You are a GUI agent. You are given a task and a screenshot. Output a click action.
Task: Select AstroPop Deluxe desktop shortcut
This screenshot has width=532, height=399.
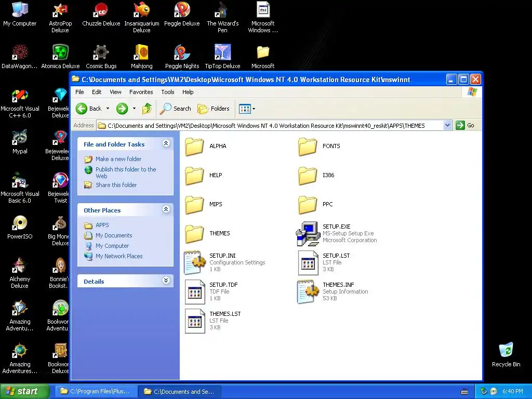tap(60, 17)
